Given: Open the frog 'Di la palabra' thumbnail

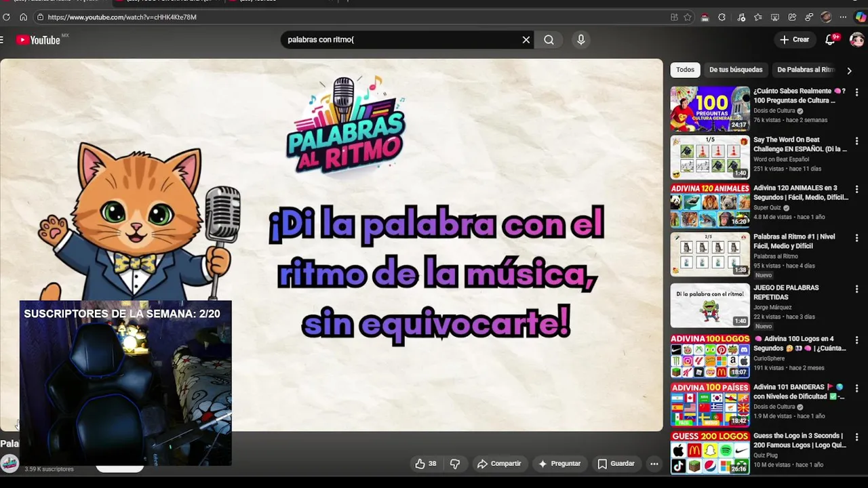Looking at the screenshot, I should (710, 306).
